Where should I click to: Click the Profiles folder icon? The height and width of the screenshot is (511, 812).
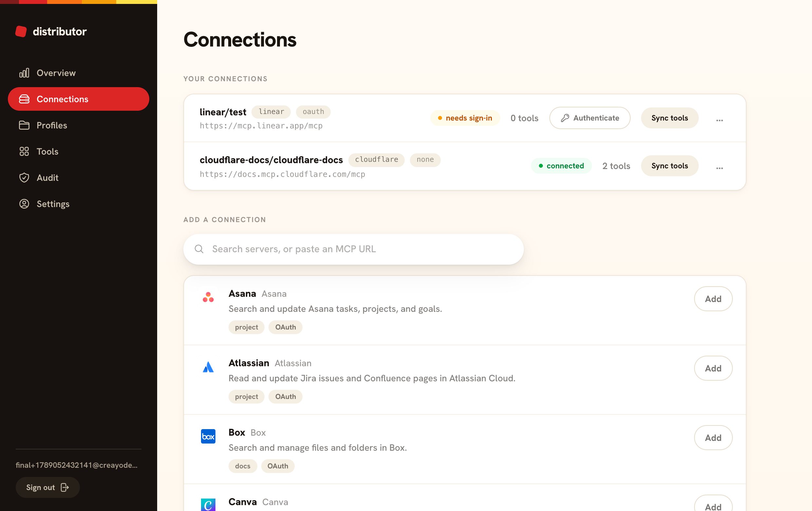pyautogui.click(x=24, y=125)
